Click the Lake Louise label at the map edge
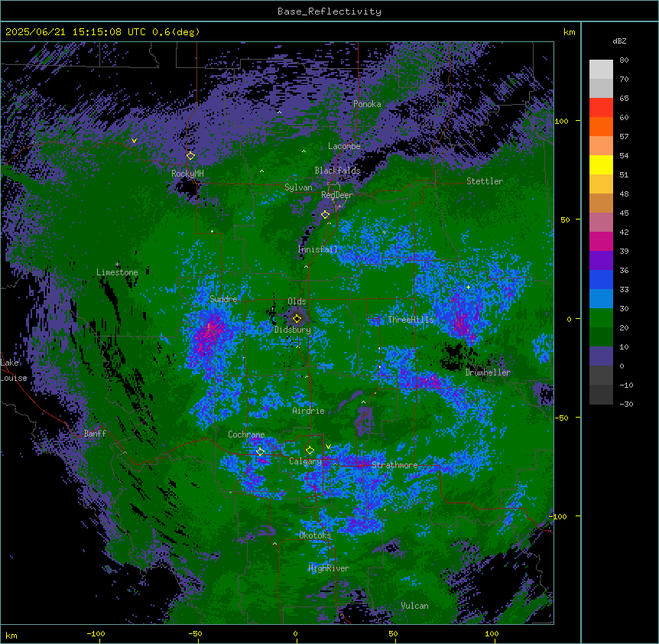The width and height of the screenshot is (659, 644). pos(14,370)
